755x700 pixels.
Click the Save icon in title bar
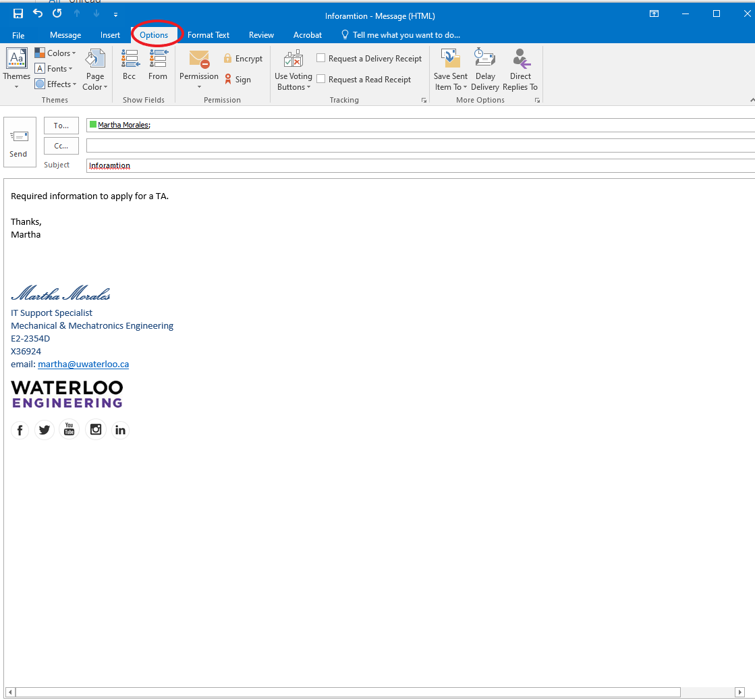[18, 14]
